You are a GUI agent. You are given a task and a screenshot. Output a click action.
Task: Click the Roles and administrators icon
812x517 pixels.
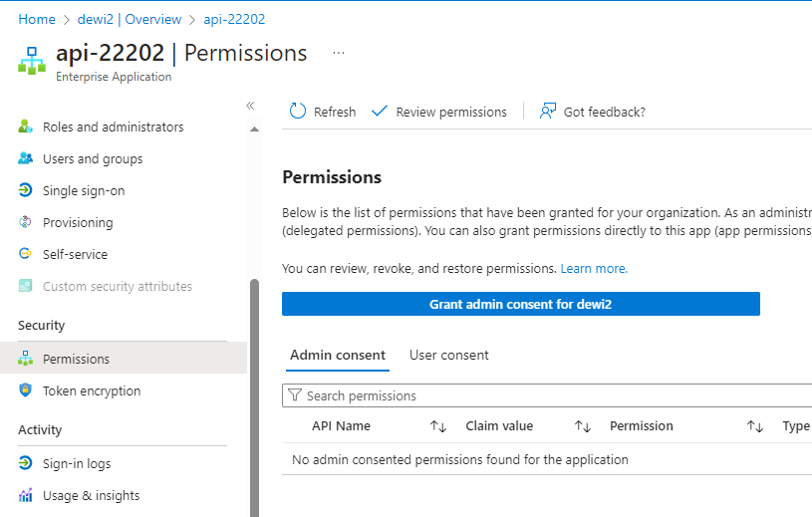(x=25, y=127)
